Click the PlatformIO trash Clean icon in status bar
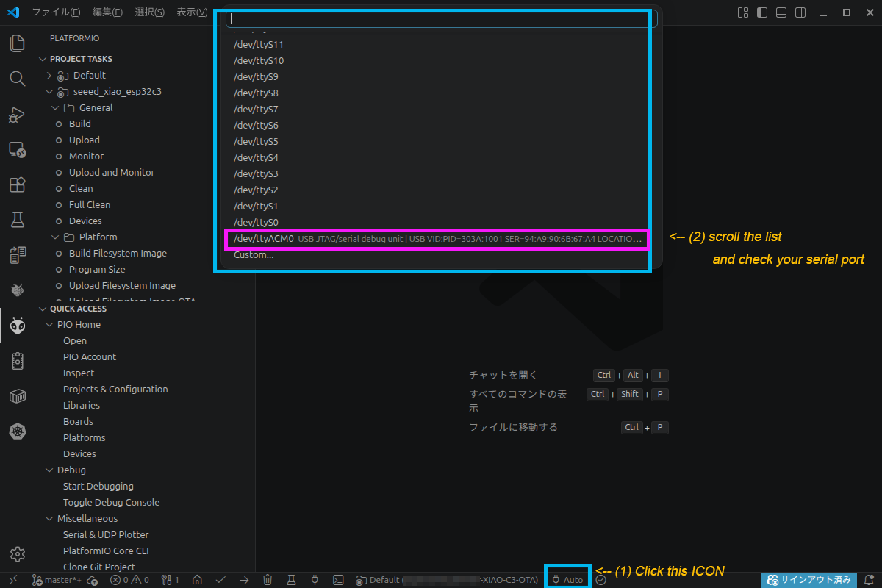The height and width of the screenshot is (588, 882). [268, 580]
